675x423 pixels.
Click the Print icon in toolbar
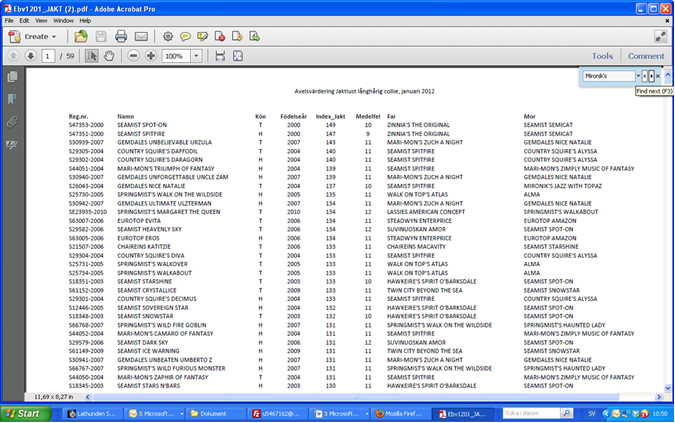pyautogui.click(x=121, y=37)
